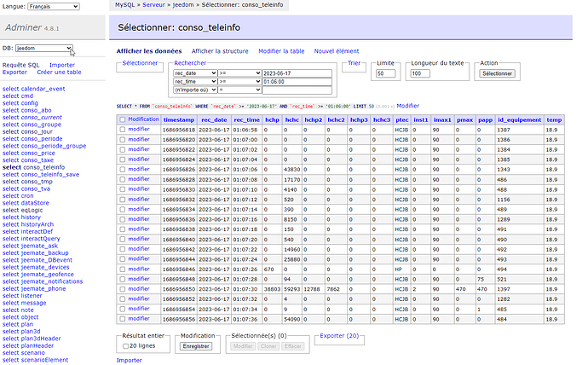
Task: Switch to Afficher la structure tab
Action: (x=220, y=51)
